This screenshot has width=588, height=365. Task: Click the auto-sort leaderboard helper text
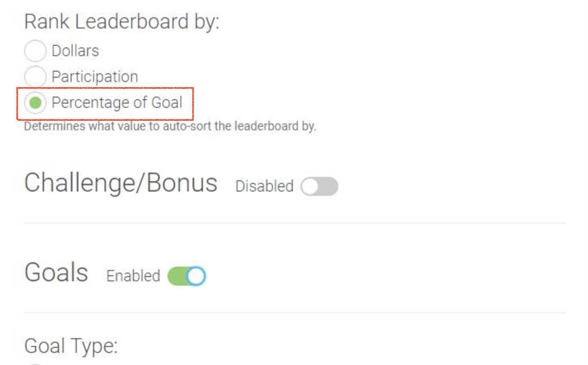[x=170, y=127]
